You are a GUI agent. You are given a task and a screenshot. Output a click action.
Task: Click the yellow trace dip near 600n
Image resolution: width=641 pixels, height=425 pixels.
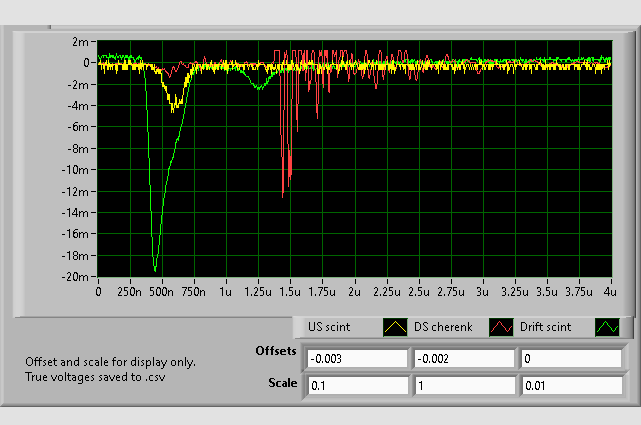pos(174,106)
